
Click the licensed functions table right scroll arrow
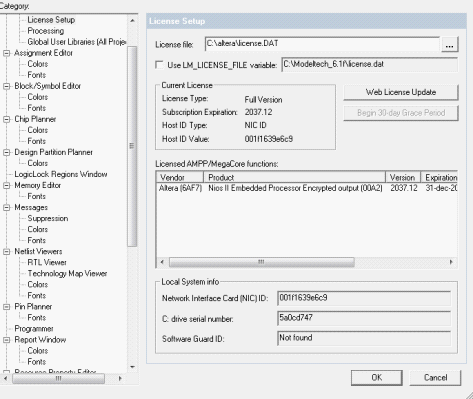(x=451, y=262)
